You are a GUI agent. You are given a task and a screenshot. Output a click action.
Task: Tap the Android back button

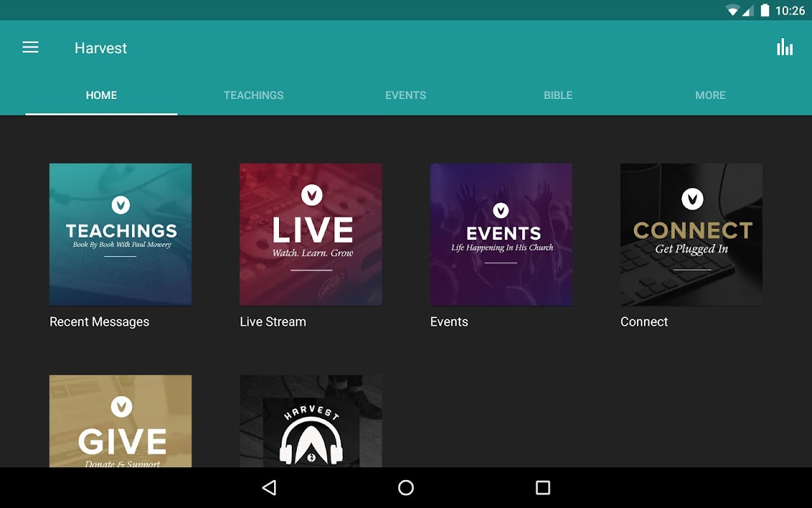pyautogui.click(x=269, y=488)
